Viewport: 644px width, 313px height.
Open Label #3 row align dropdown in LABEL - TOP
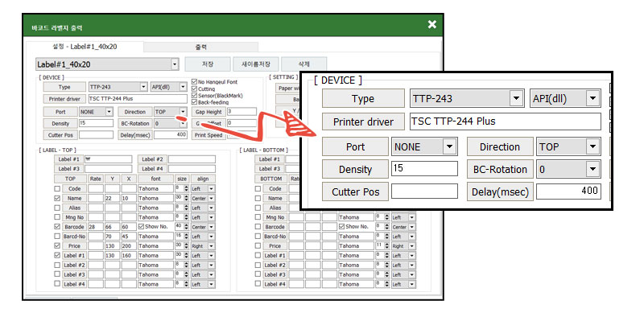click(x=211, y=274)
